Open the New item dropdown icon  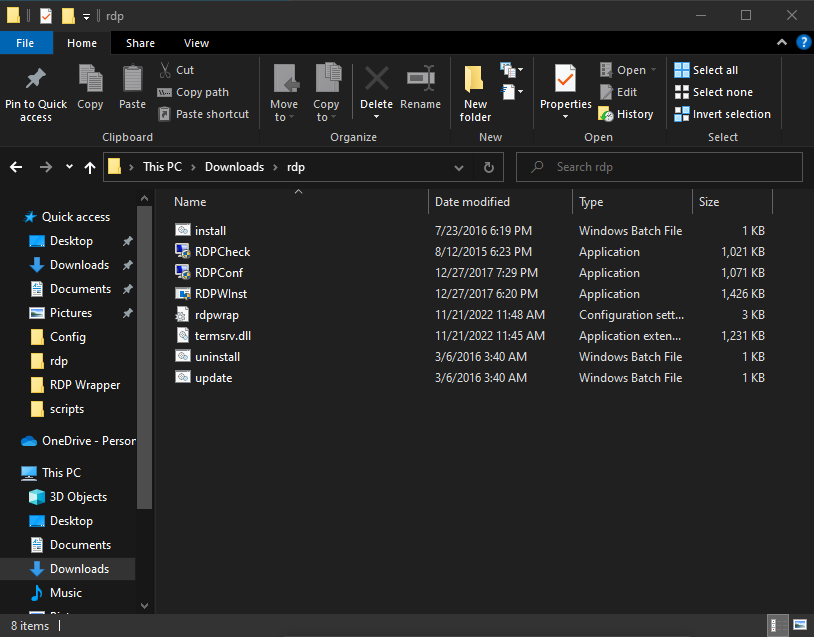click(511, 70)
